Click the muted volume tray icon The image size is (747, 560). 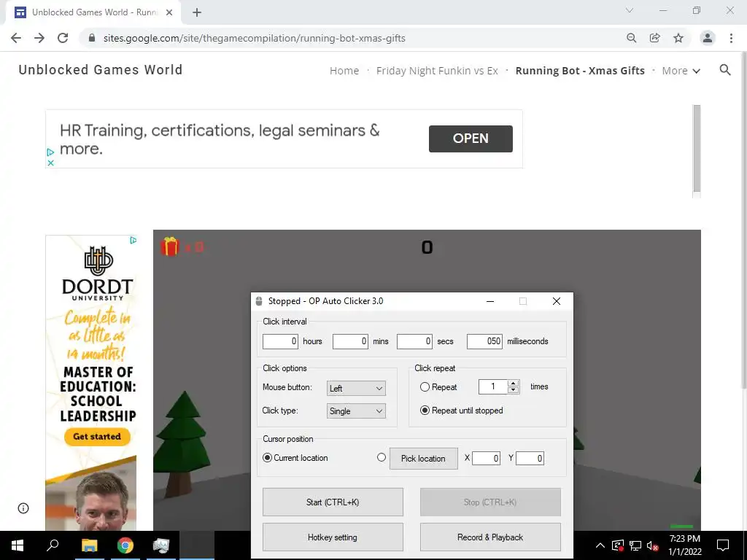[x=653, y=545]
